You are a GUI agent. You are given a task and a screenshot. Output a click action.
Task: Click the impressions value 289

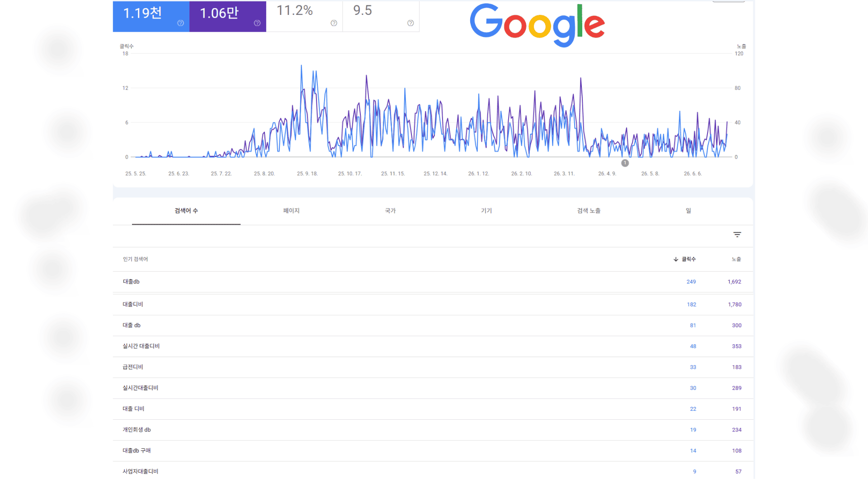pos(737,388)
